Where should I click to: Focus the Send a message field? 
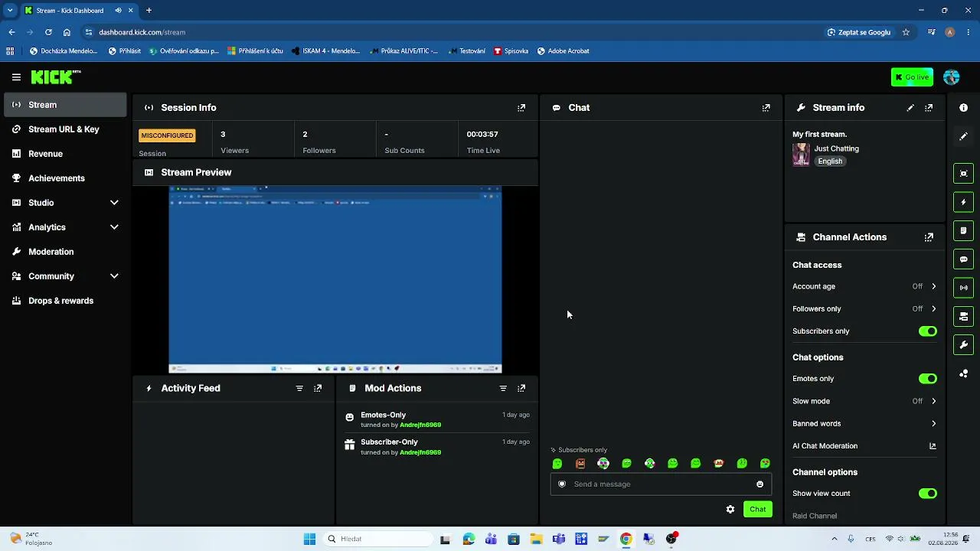click(661, 484)
